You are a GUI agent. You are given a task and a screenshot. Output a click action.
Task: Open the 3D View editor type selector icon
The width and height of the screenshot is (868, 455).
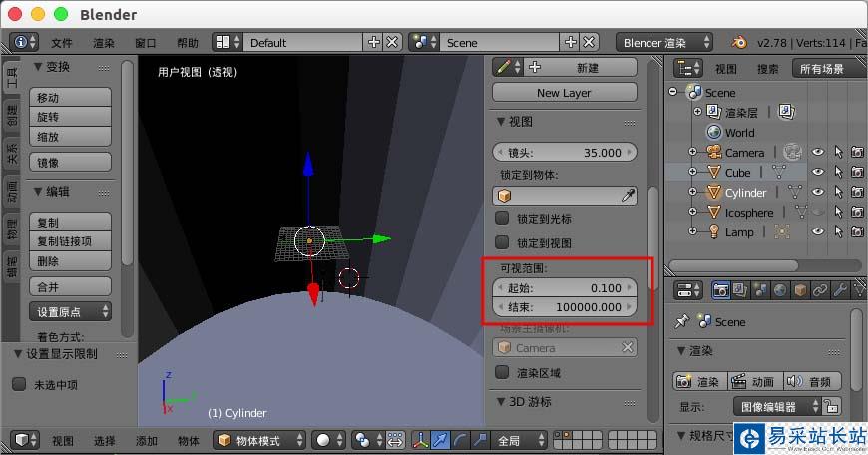point(24,440)
